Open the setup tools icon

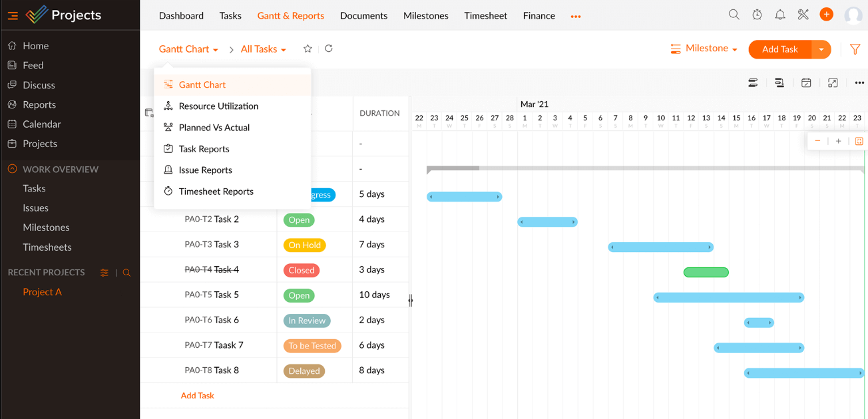(803, 15)
